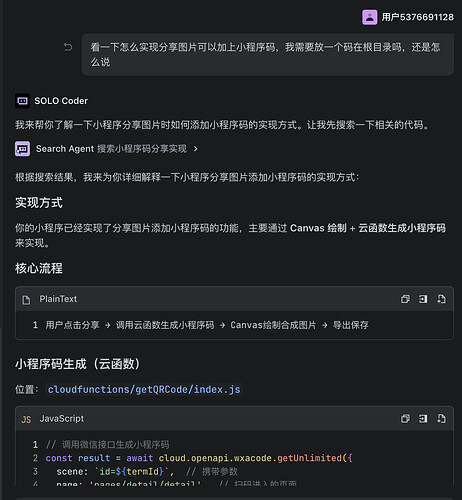Click the bold text Canvas 绘制

[x=318, y=228]
